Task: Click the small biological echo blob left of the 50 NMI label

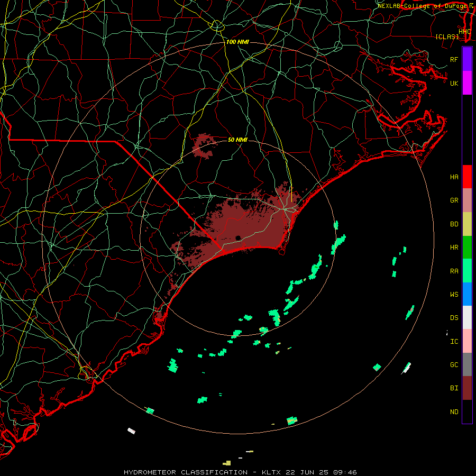Action: click(204, 147)
